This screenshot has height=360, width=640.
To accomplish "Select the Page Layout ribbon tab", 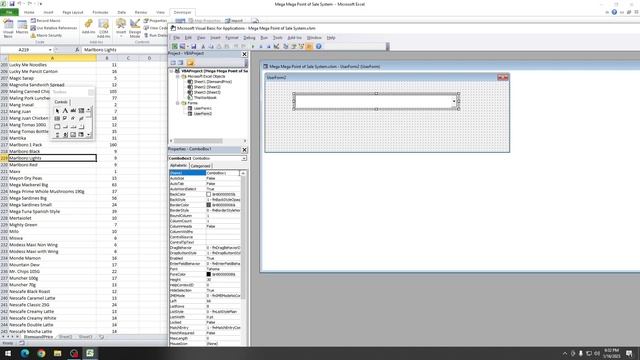I will point(73,12).
